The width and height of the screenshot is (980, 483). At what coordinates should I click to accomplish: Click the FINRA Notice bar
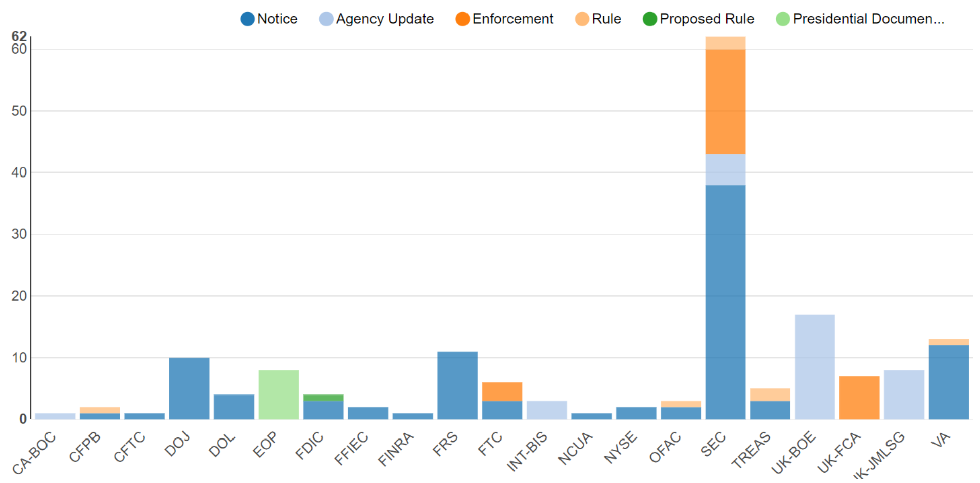click(x=412, y=416)
